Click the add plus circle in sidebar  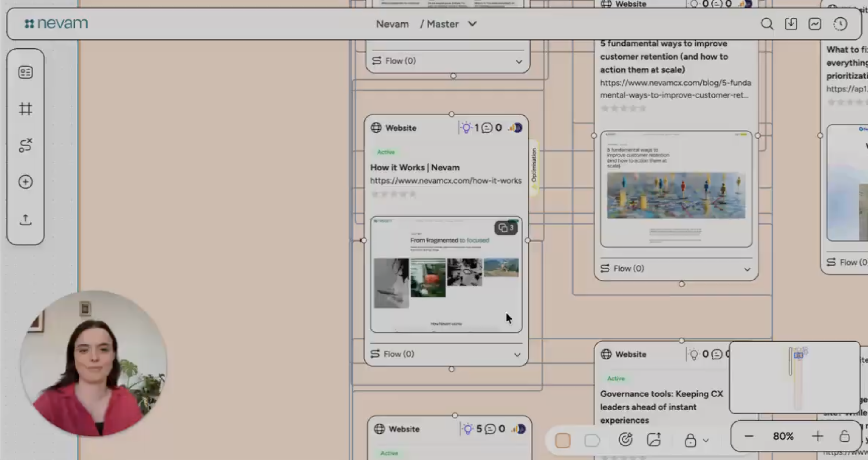coord(25,182)
